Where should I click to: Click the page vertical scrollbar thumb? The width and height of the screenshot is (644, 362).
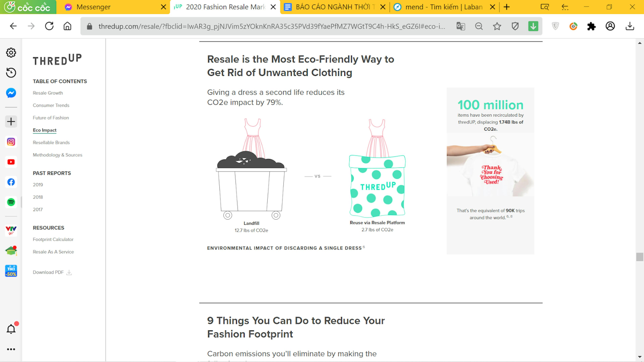[639, 257]
